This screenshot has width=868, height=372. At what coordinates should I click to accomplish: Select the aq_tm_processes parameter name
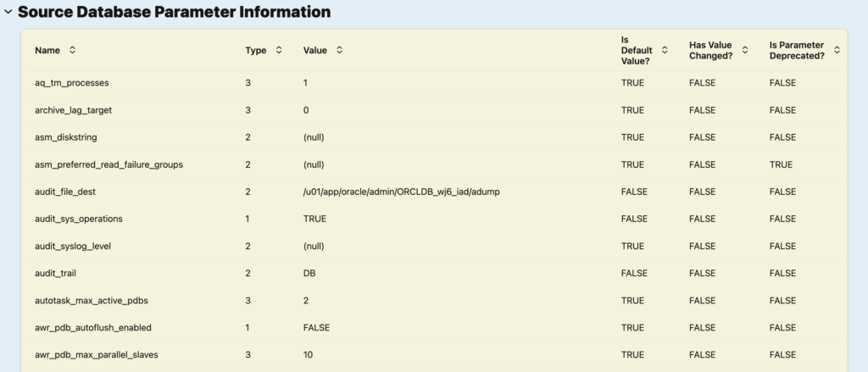pyautogui.click(x=72, y=83)
